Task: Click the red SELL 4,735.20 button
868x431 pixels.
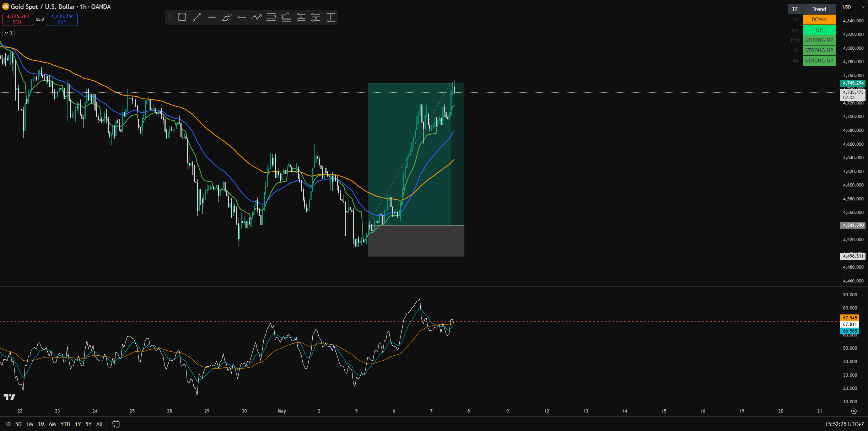Action: (x=18, y=19)
